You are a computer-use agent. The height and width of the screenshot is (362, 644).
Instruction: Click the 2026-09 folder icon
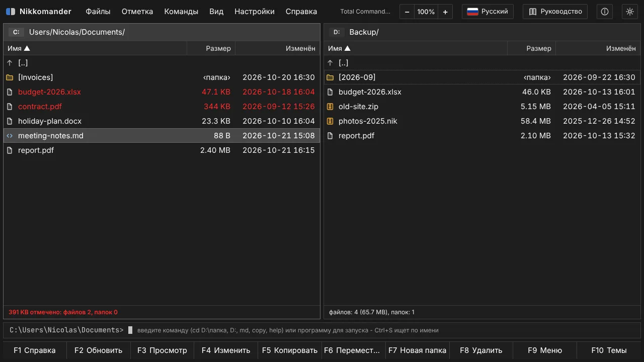[330, 77]
